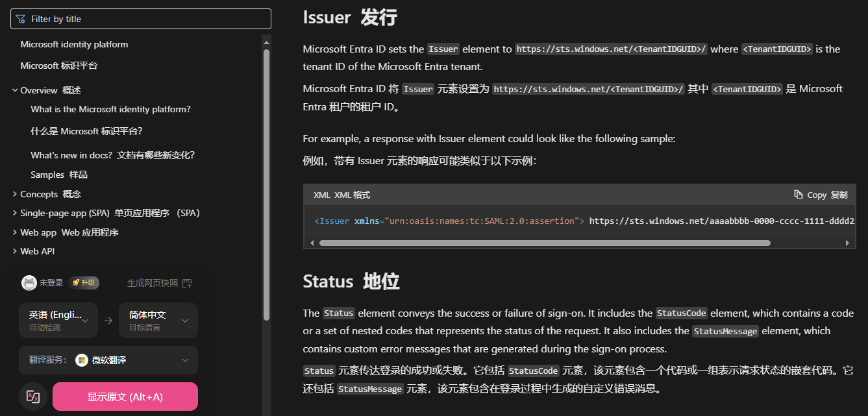Click 'For example, a response with Issuer' sentence

[x=489, y=138]
